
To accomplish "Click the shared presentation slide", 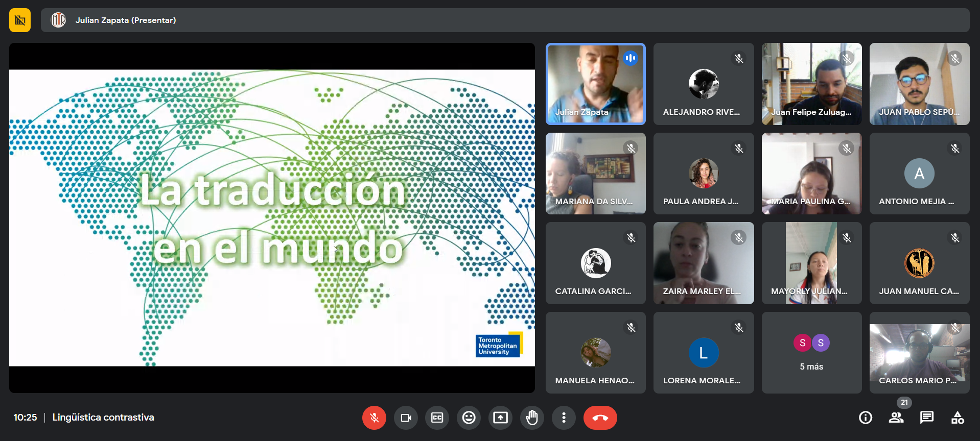I will click(x=272, y=218).
